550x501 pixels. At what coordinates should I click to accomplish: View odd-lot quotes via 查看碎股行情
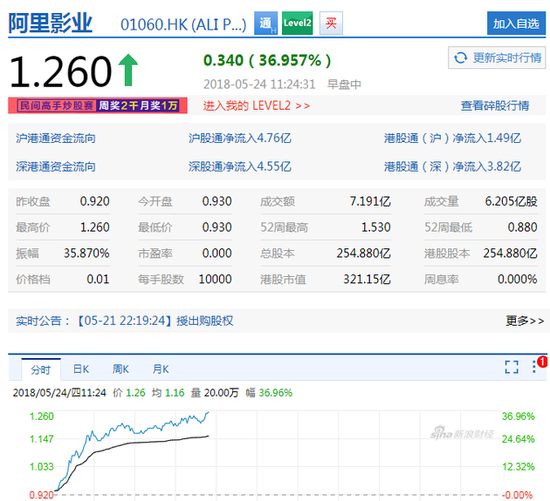[495, 106]
